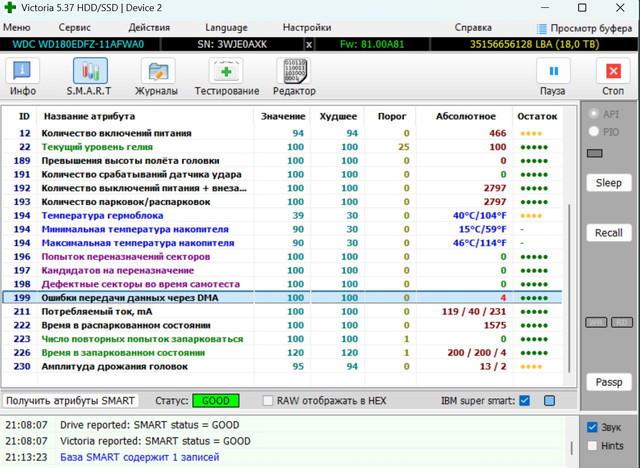Click the WDC WD180EDFZ-11AFWA0 model label
The image size is (640, 468).
click(x=78, y=44)
